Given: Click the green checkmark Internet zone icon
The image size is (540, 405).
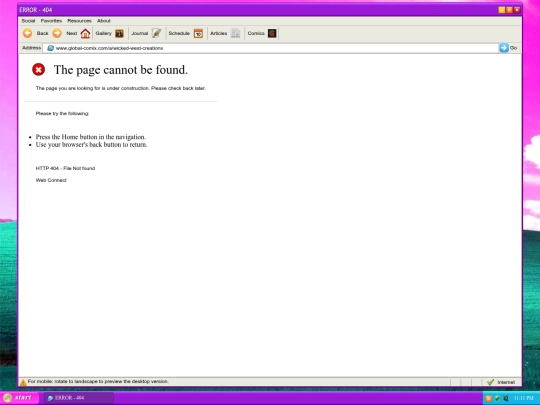Looking at the screenshot, I should click(x=490, y=382).
